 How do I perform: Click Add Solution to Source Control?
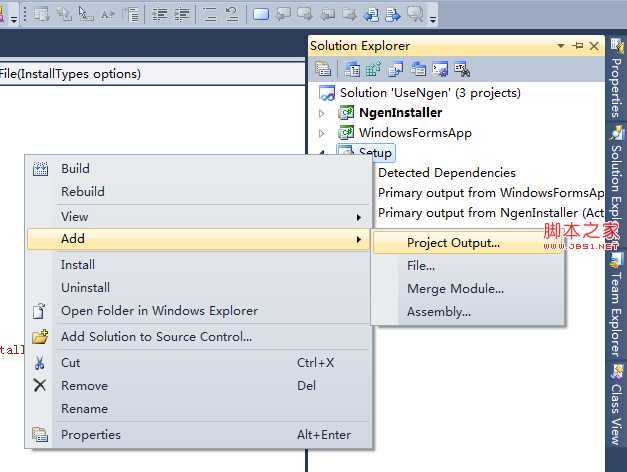point(156,337)
